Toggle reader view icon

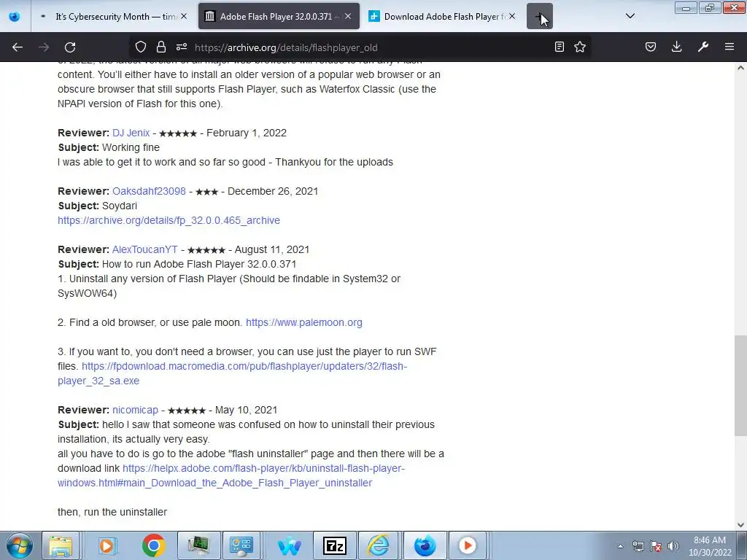(x=560, y=47)
